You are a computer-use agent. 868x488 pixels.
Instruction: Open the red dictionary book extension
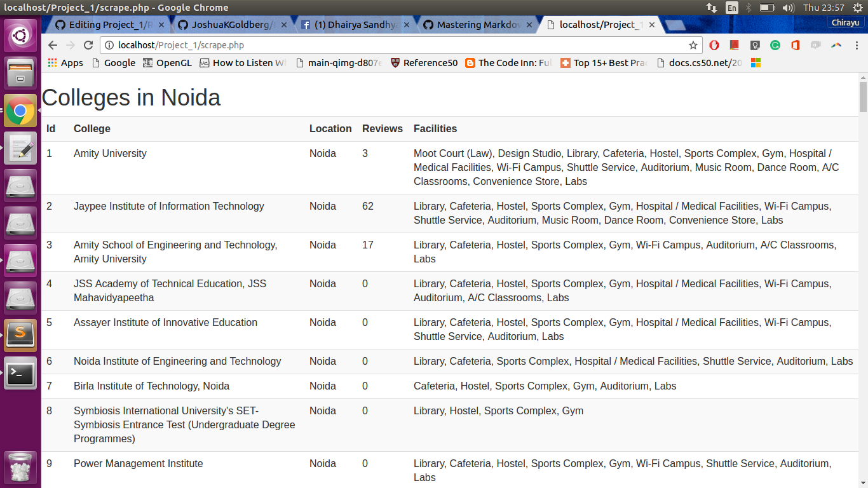[x=735, y=45]
